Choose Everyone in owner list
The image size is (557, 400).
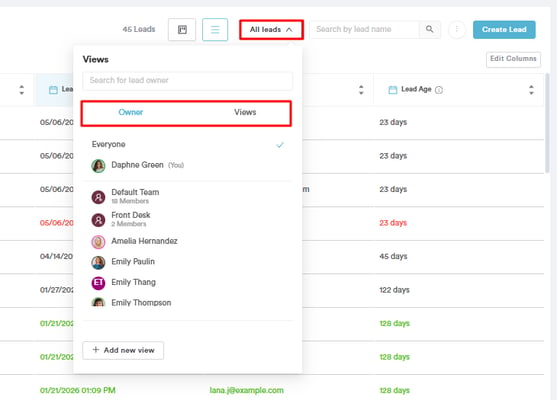point(188,144)
